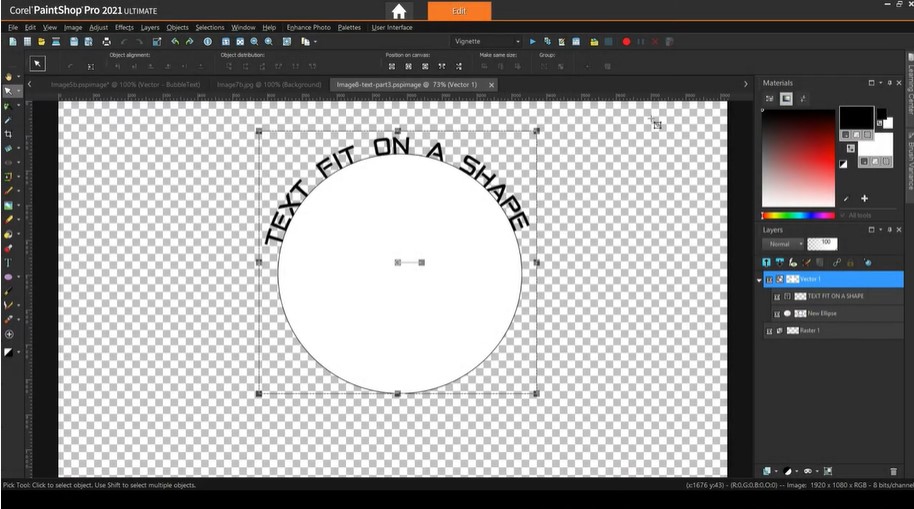Image resolution: width=914 pixels, height=509 pixels.
Task: Open the Effects menu
Action: click(124, 27)
